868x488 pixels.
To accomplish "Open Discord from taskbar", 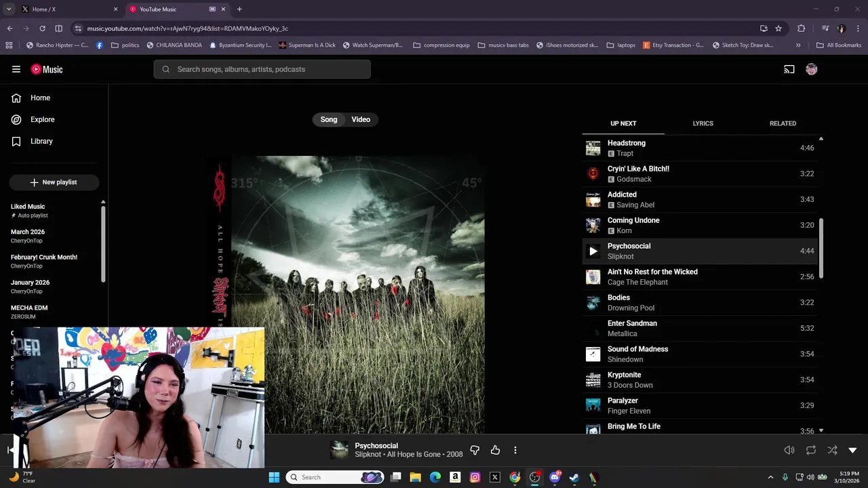I will (555, 477).
